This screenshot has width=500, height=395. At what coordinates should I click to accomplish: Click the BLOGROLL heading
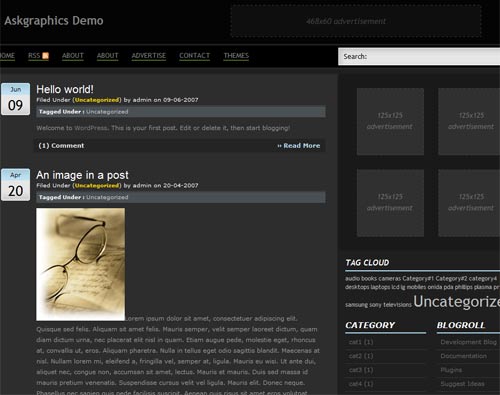[461, 325]
